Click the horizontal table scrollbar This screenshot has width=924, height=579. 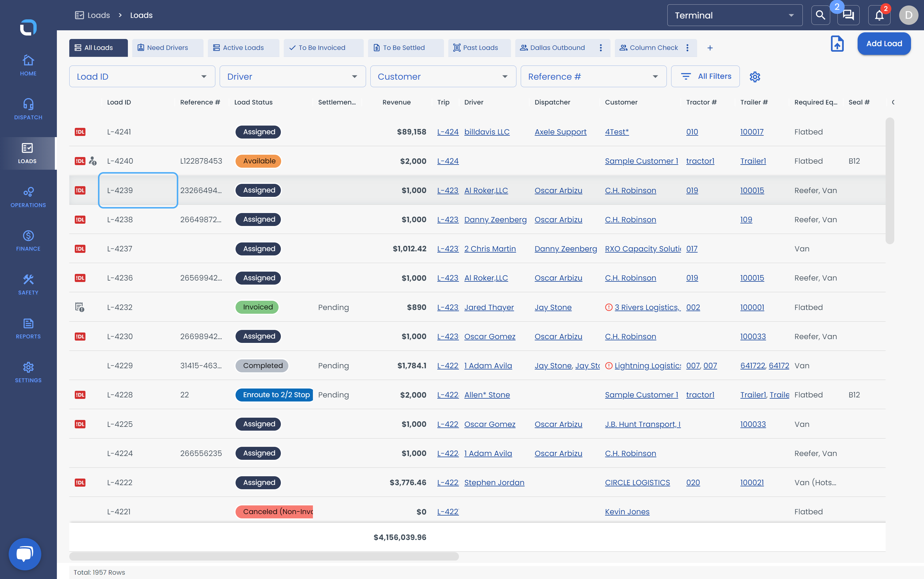(264, 556)
